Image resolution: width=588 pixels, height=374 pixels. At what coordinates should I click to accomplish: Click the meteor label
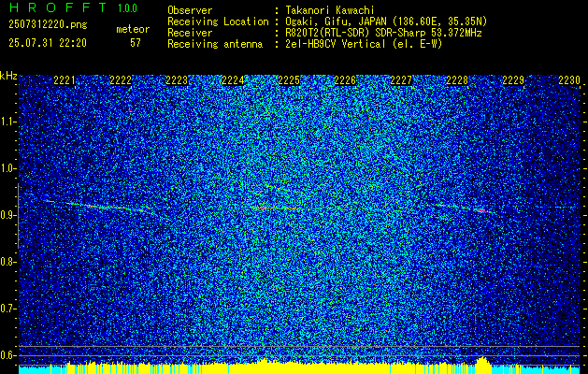[x=133, y=29]
